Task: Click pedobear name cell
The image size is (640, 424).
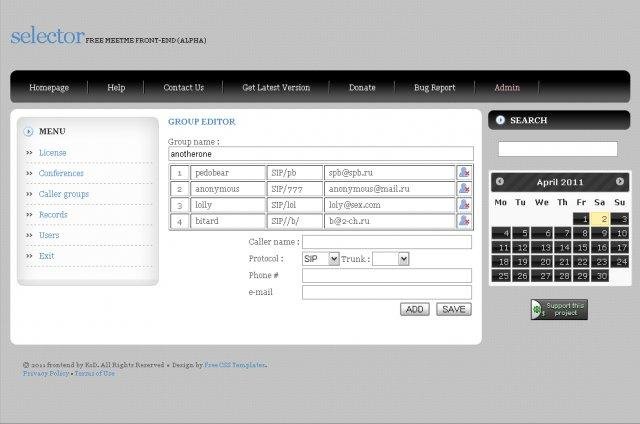Action: [x=228, y=173]
